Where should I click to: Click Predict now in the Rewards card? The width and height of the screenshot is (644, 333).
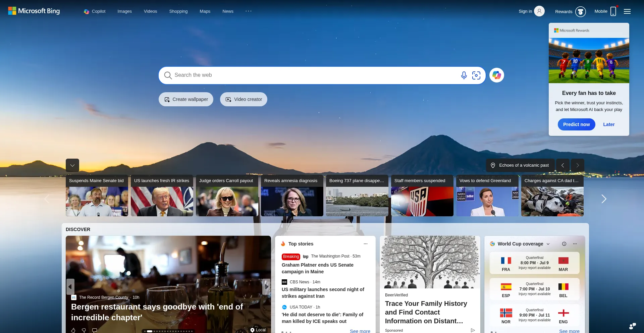[576, 124]
